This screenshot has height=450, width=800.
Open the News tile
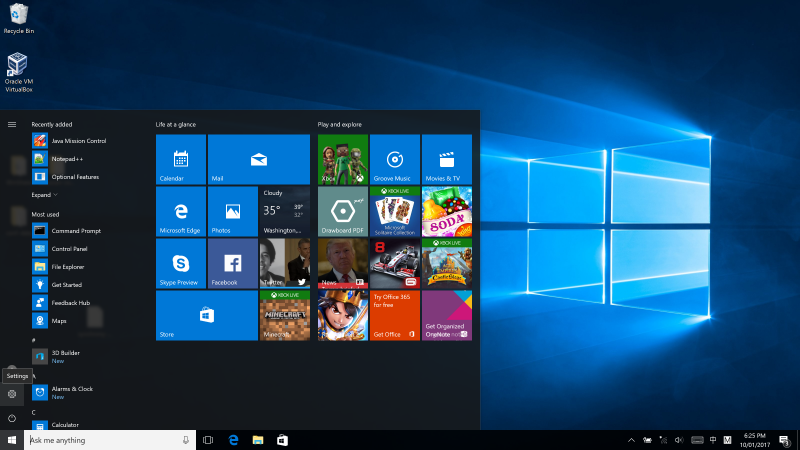343,263
